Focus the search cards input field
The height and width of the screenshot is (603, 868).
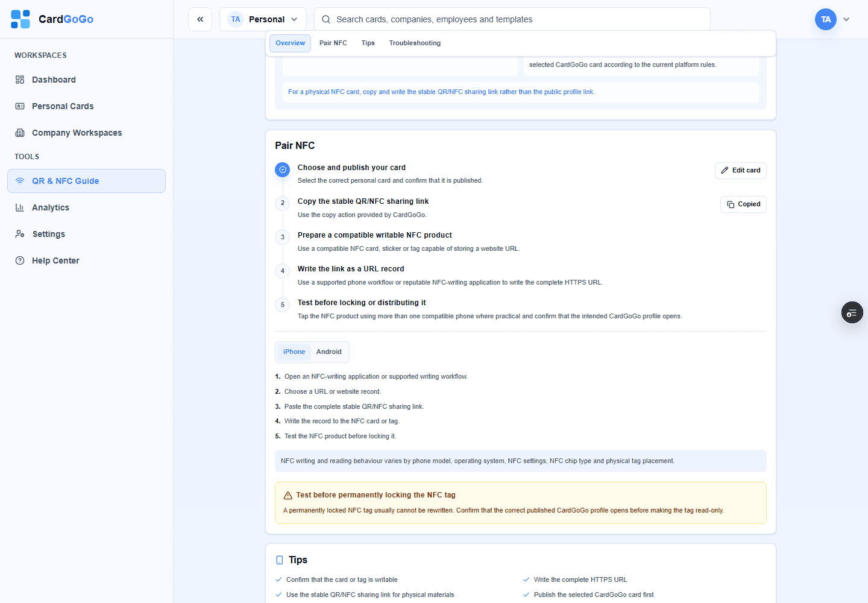pyautogui.click(x=512, y=19)
